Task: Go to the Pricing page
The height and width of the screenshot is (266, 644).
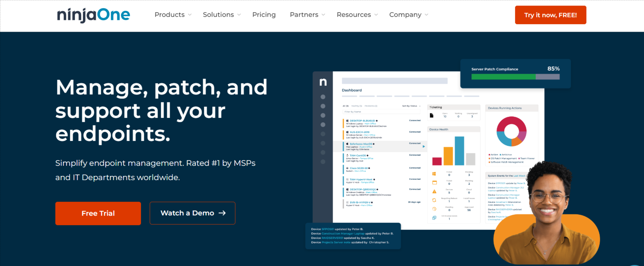Action: coord(264,15)
